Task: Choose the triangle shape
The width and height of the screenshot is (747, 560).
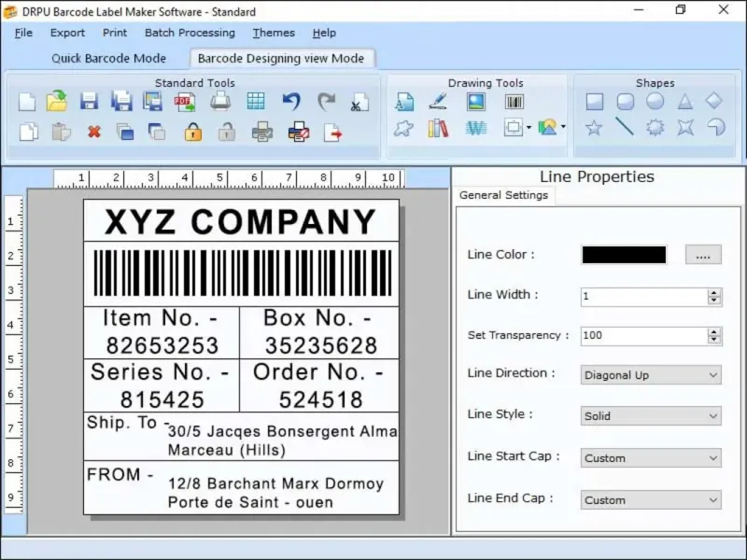Action: 684,102
